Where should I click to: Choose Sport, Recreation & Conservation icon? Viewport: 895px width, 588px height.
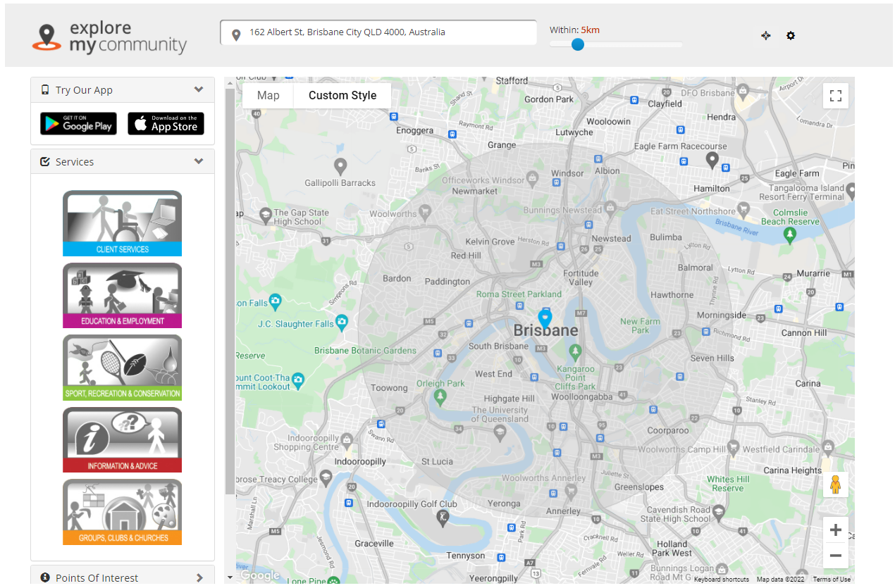click(122, 368)
